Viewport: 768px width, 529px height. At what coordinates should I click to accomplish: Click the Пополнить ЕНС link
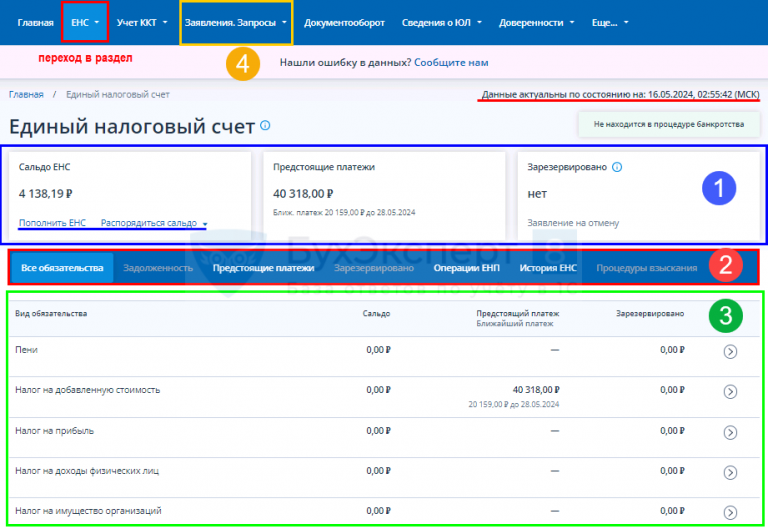[x=52, y=223]
